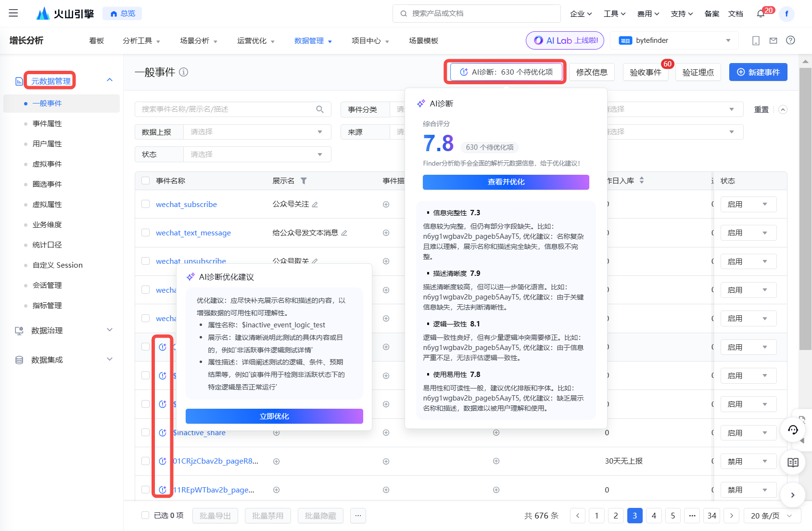The image size is (812, 531).
Task: Check the 11REpWTbav2b_page row checkbox
Action: [146, 490]
